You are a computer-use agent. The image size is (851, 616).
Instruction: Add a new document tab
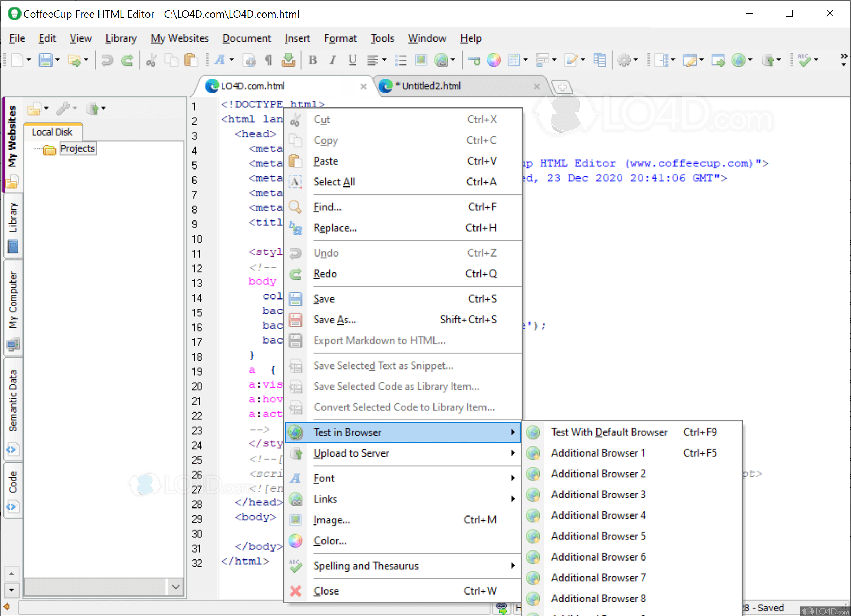[562, 87]
